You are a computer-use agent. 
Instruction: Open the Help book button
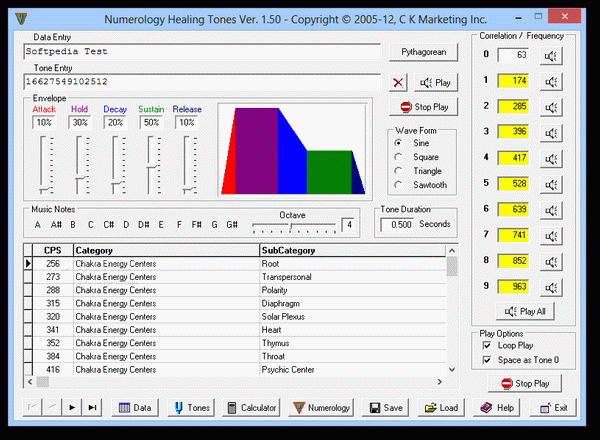497,408
